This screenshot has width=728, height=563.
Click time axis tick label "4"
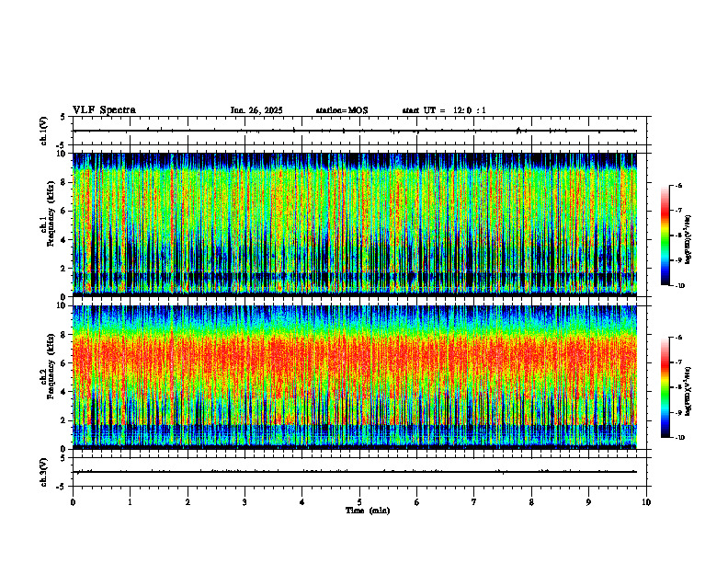pos(302,502)
